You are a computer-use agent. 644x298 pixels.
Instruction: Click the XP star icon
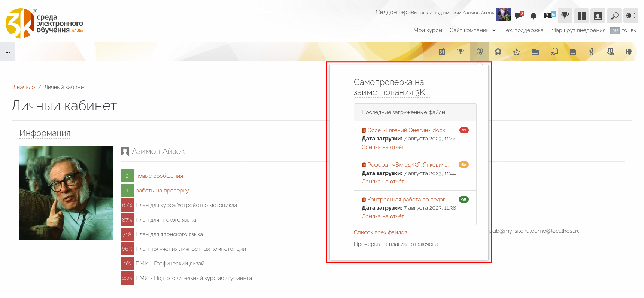coord(517,52)
